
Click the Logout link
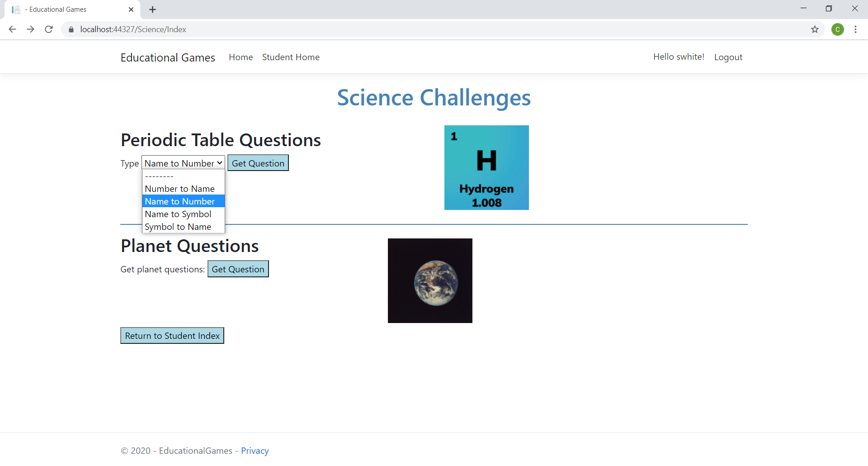coord(728,57)
